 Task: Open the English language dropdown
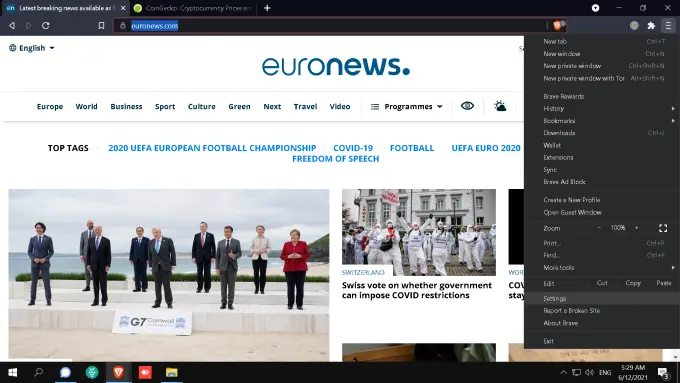pyautogui.click(x=32, y=48)
